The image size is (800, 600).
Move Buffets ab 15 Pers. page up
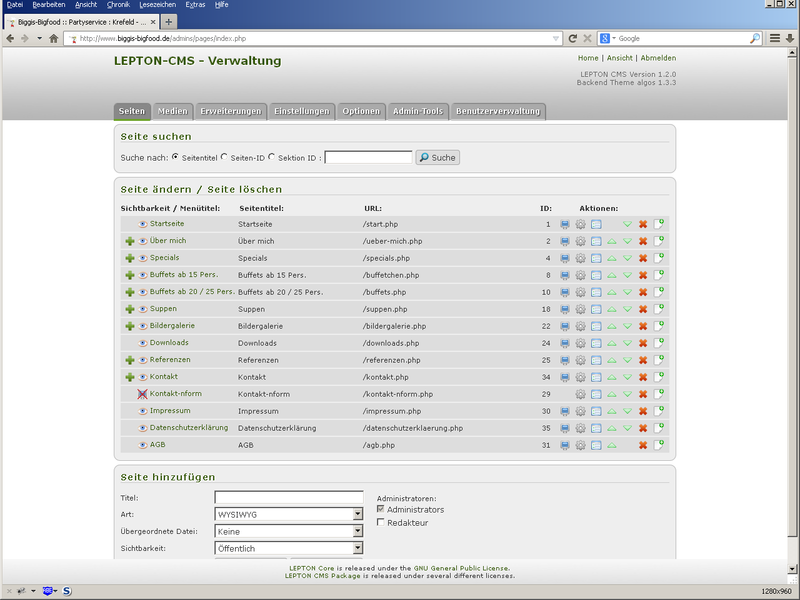click(x=612, y=275)
